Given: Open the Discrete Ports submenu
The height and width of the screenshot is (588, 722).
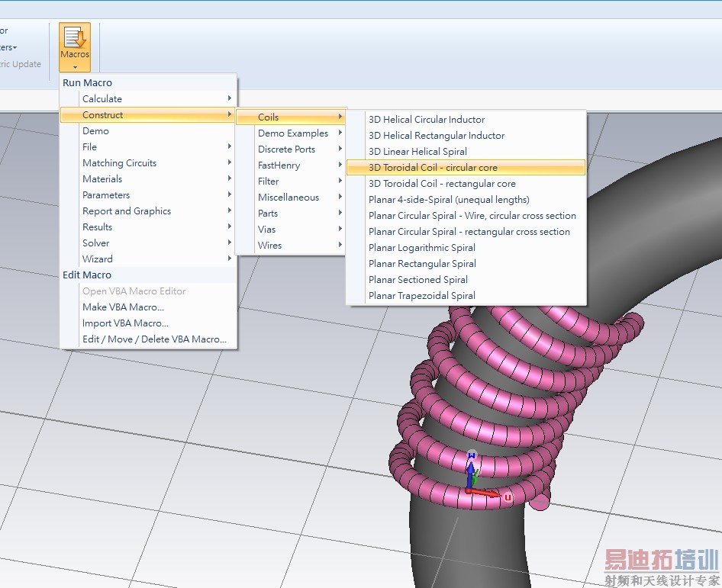Looking at the screenshot, I should pos(290,149).
